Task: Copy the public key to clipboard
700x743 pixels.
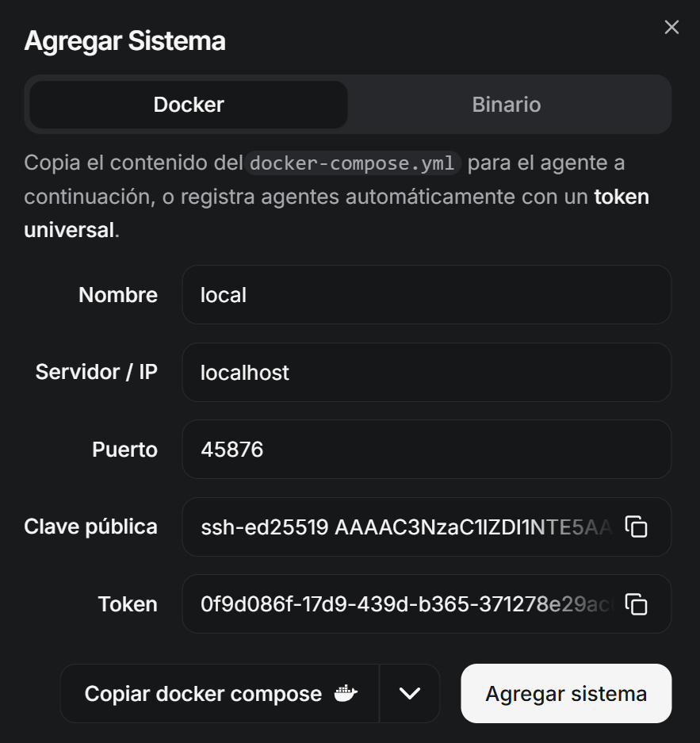Action: 637,527
